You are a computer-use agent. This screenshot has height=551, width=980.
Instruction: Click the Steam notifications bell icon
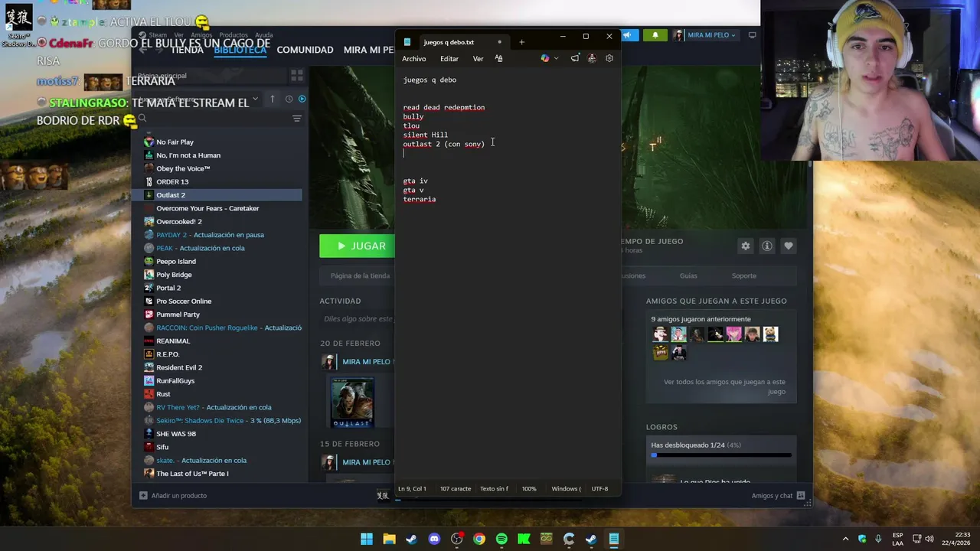pos(655,35)
